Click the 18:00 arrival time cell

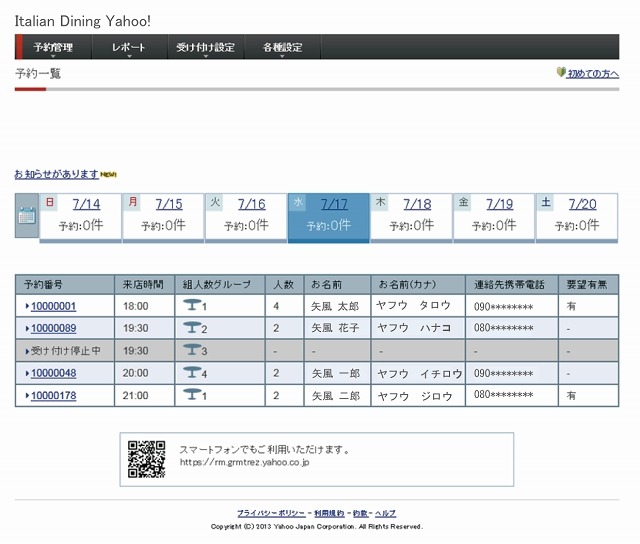pos(145,306)
